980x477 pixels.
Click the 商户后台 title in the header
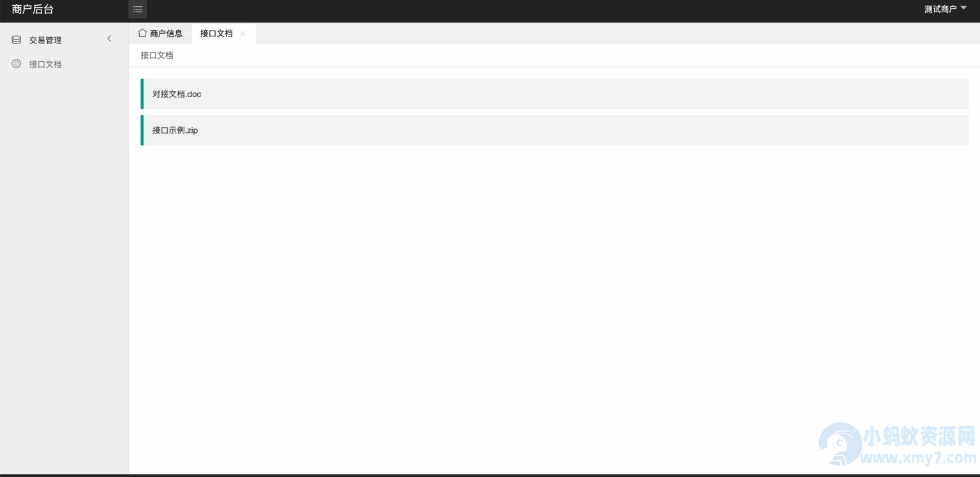tap(33, 9)
